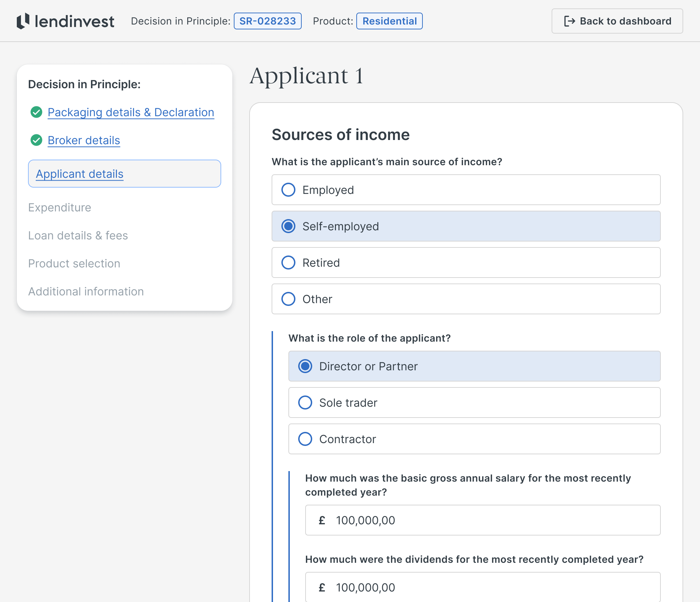The image size is (700, 602).
Task: Select Other income source option
Action: pos(288,299)
